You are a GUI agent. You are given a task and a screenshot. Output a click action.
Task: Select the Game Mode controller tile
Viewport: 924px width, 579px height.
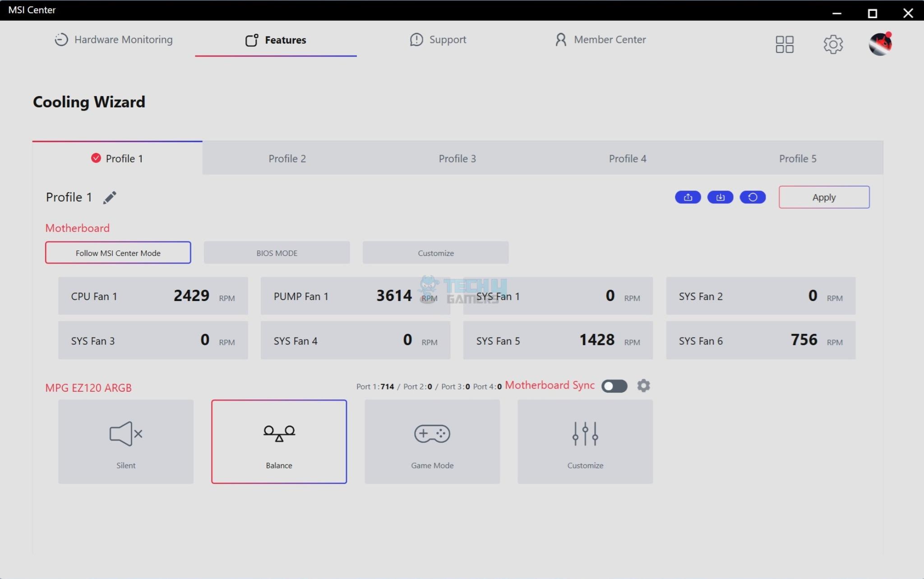pyautogui.click(x=432, y=441)
